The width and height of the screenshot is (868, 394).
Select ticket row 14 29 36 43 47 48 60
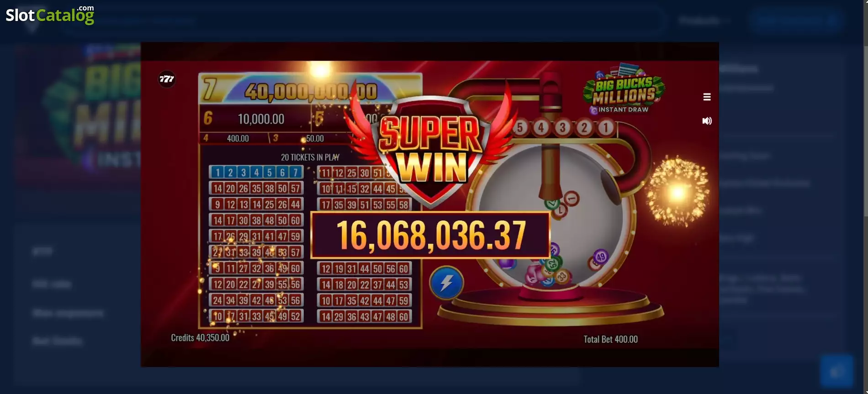(364, 316)
